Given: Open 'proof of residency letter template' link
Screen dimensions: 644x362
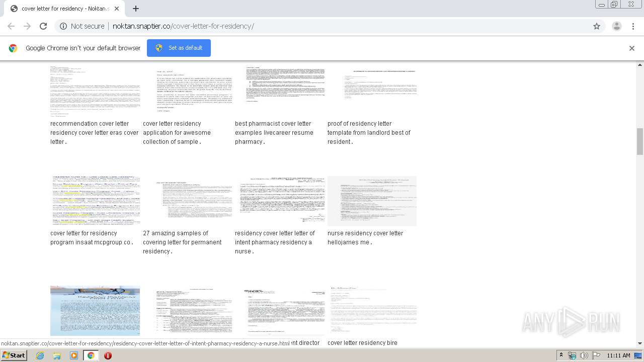Looking at the screenshot, I should pos(369,133).
